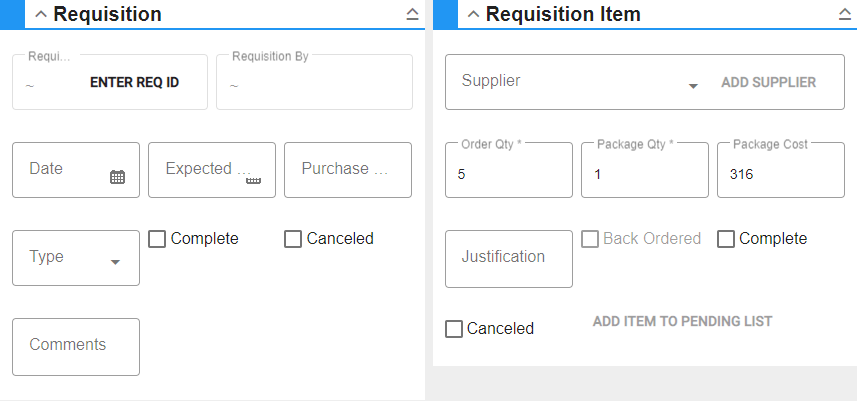The image size is (857, 401).
Task: Open the Supplier dropdown arrow
Action: tap(693, 86)
